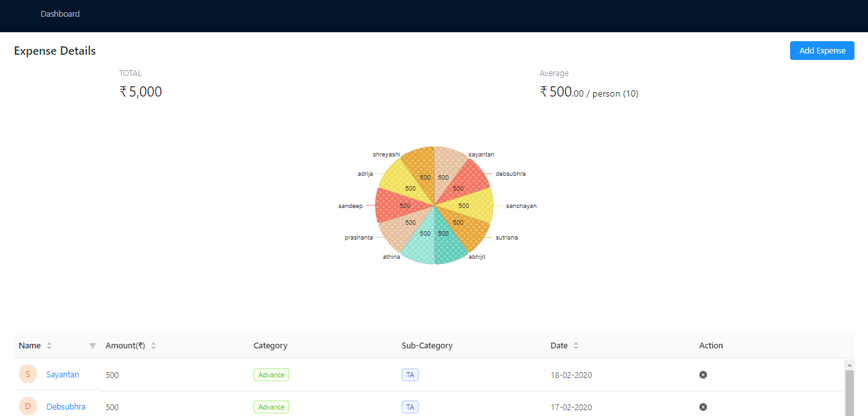Click the Expense Details heading
Screen dimensions: 868x416
tap(55, 51)
